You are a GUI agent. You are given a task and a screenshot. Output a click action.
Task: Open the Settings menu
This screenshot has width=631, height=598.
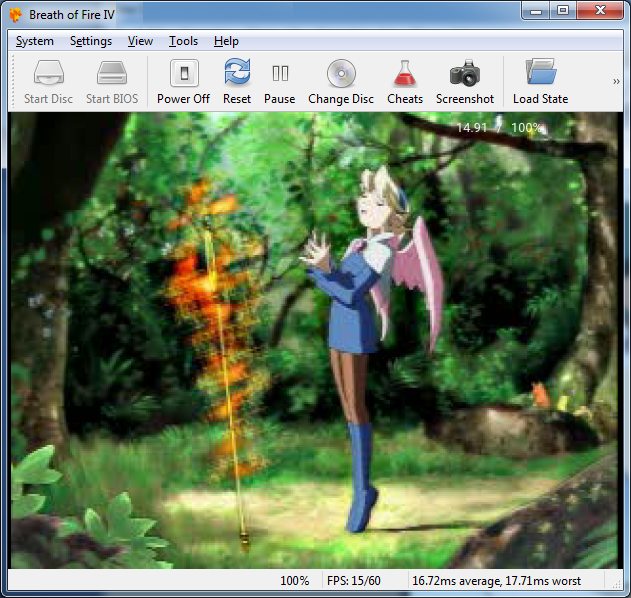(91, 41)
